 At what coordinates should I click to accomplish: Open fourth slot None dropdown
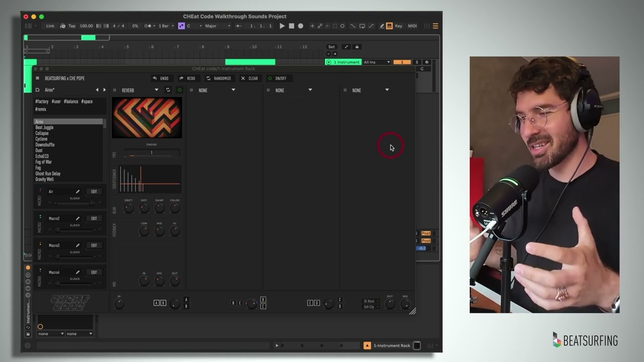coord(370,90)
